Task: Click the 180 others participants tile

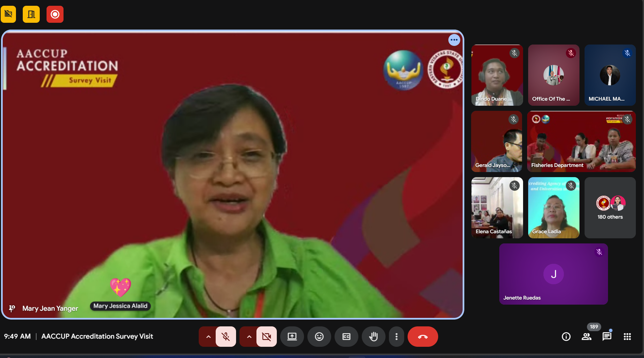Action: point(610,208)
